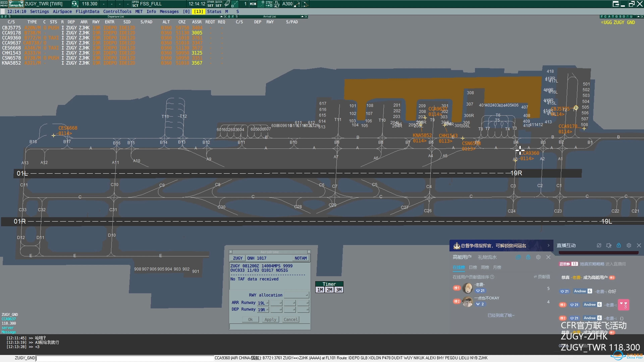The image size is (644, 362).
Task: Expand the ARR Runway 19L dropdown
Action: point(263,303)
